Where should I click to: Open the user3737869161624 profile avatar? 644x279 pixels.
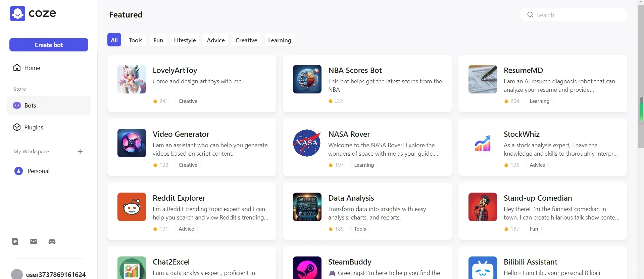pyautogui.click(x=17, y=274)
